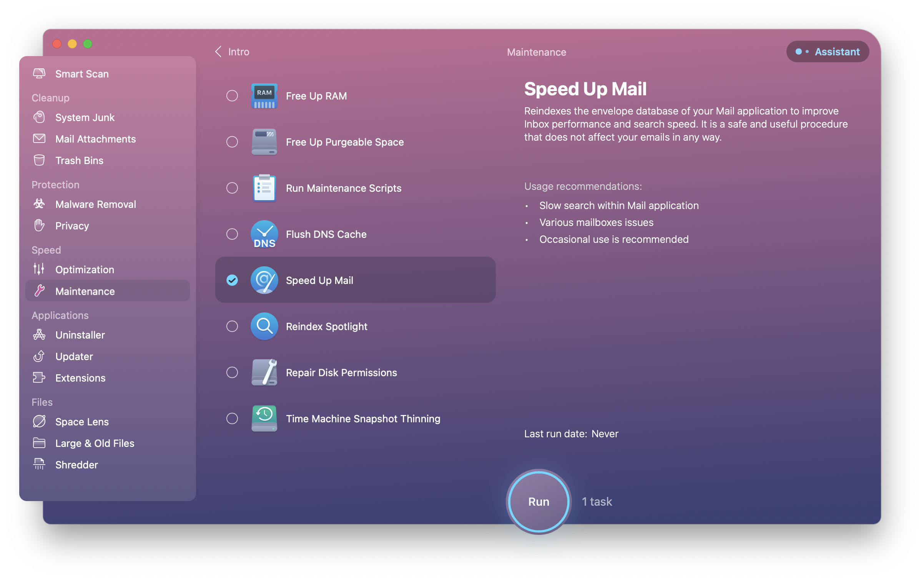This screenshot has width=924, height=581.
Task: Select Time Machine Snapshot Thinning label
Action: tap(363, 419)
